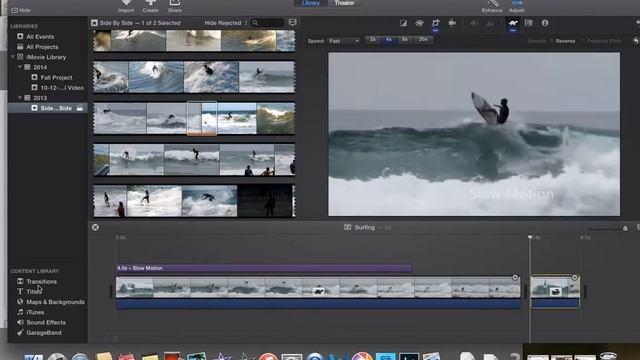Click the speed handle on short timeline clip
This screenshot has height=360, width=640.
[574, 278]
